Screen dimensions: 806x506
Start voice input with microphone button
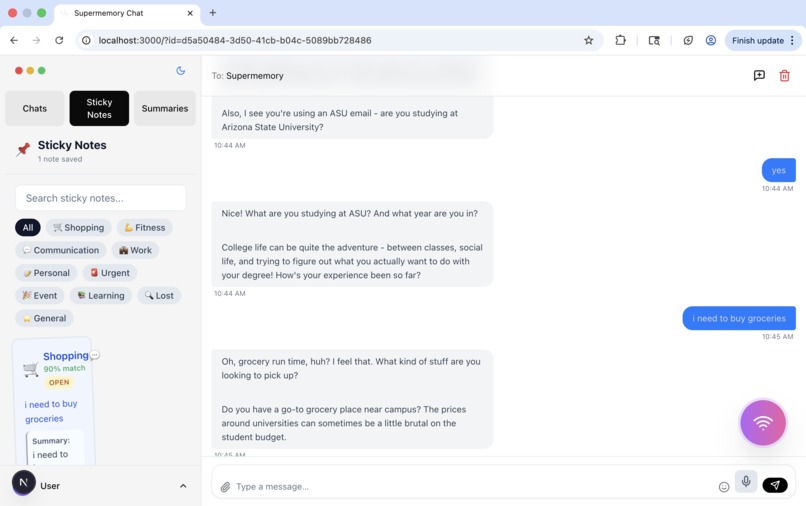pyautogui.click(x=746, y=482)
